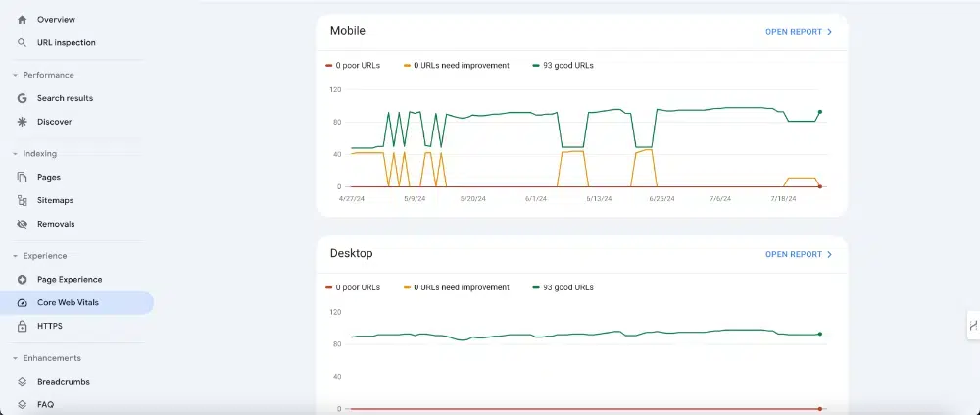This screenshot has width=980, height=415.
Task: Click the green endpoint on the Mobile chart
Action: (x=820, y=112)
